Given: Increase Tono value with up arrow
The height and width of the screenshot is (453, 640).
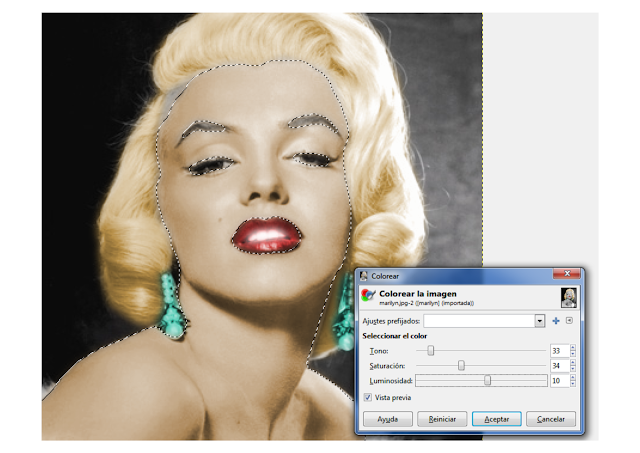Looking at the screenshot, I should [x=573, y=348].
